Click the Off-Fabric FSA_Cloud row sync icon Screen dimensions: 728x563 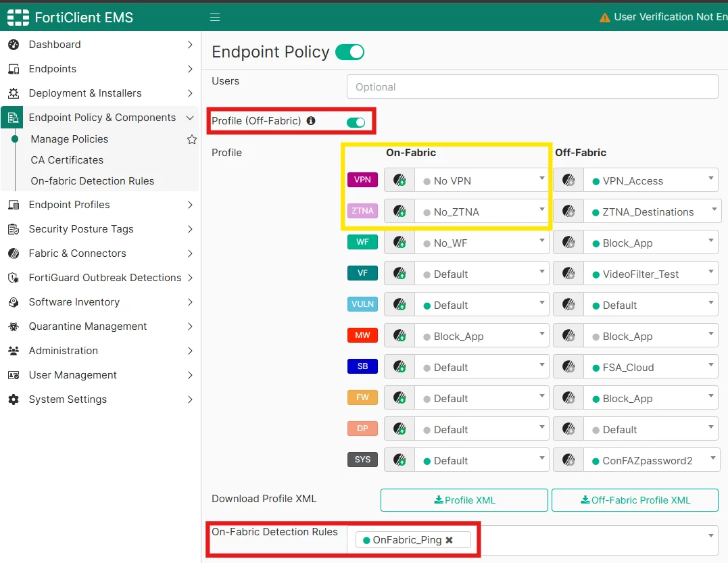click(x=568, y=367)
